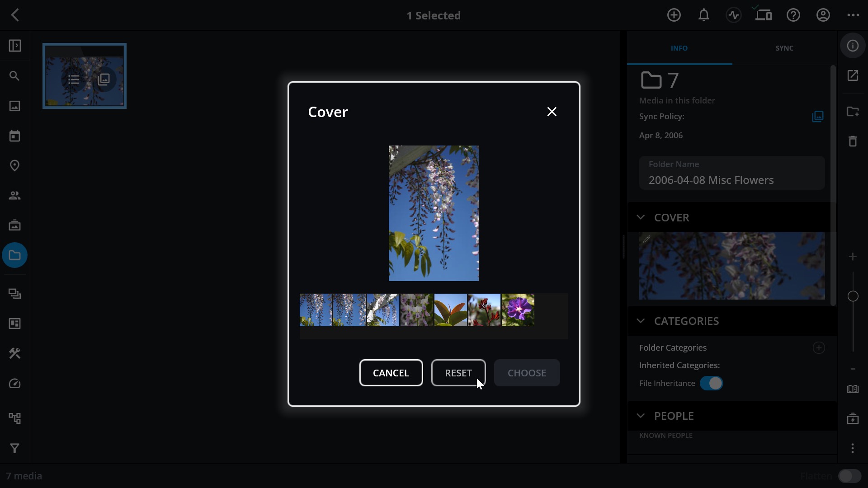Open the top bar three-dot menu
This screenshot has height=488, width=868.
tap(853, 15)
